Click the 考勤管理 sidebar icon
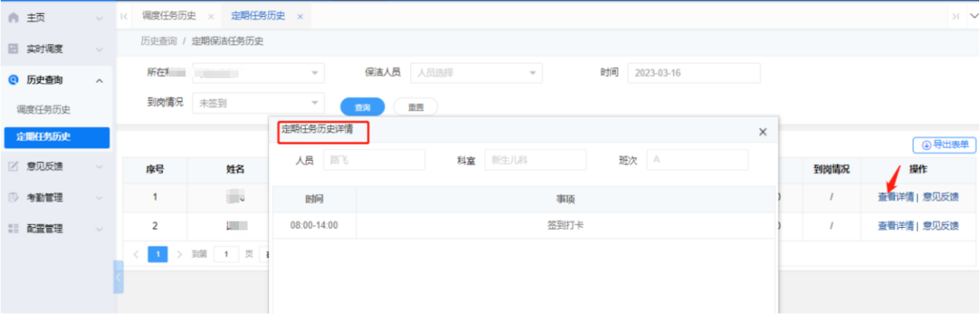The height and width of the screenshot is (323, 980). (13, 197)
